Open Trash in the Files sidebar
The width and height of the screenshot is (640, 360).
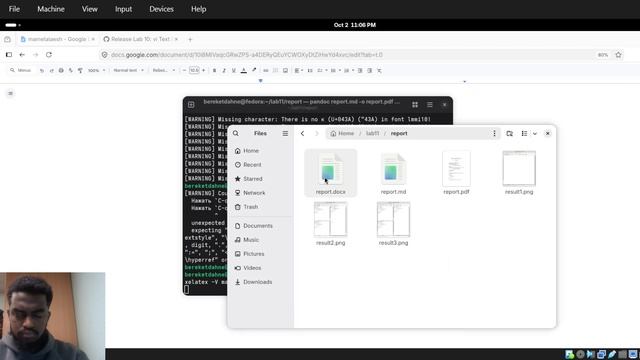pyautogui.click(x=260, y=207)
